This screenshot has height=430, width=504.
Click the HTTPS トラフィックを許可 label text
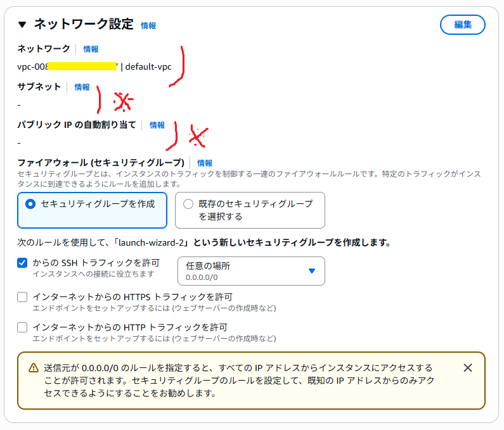132,296
